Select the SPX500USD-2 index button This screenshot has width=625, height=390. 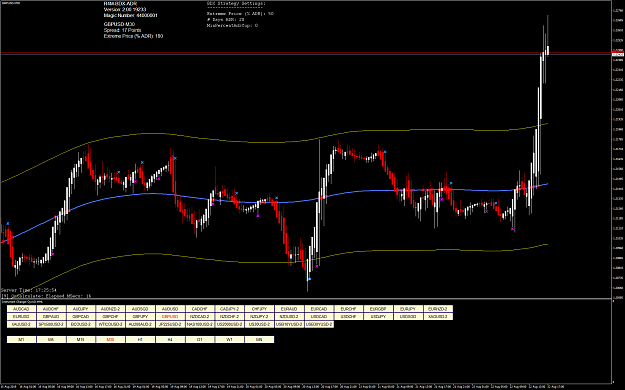click(x=51, y=325)
